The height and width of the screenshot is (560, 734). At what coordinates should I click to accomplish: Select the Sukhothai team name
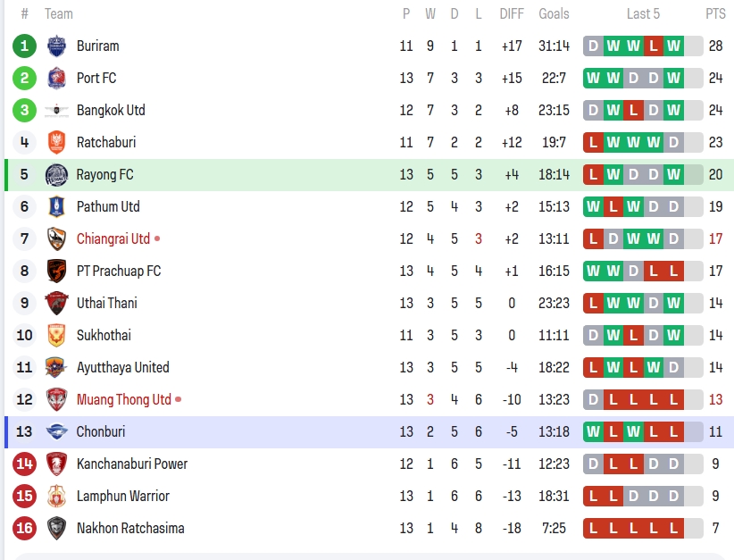104,335
